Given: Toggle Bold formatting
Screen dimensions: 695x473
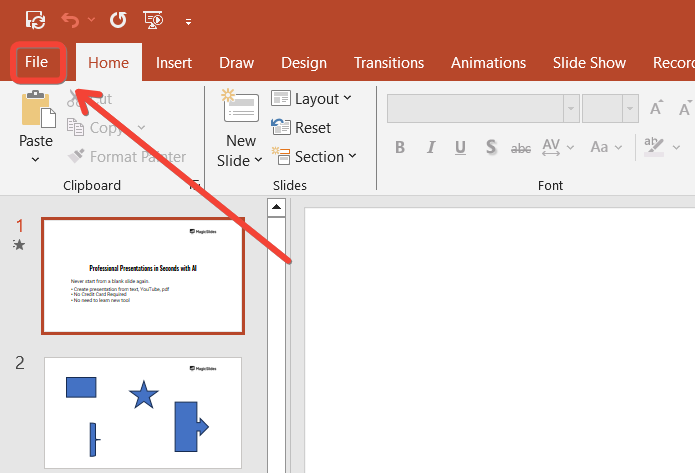Looking at the screenshot, I should tap(400, 148).
